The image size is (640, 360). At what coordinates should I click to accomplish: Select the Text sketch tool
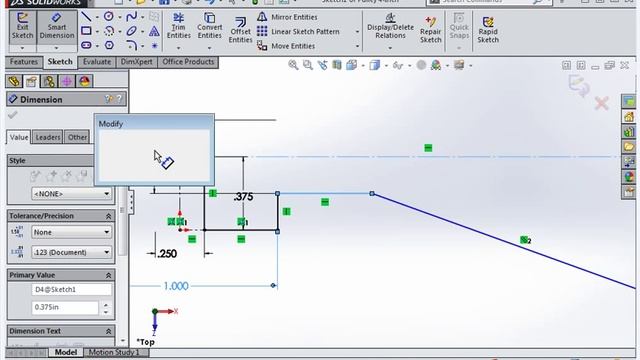pos(154,31)
